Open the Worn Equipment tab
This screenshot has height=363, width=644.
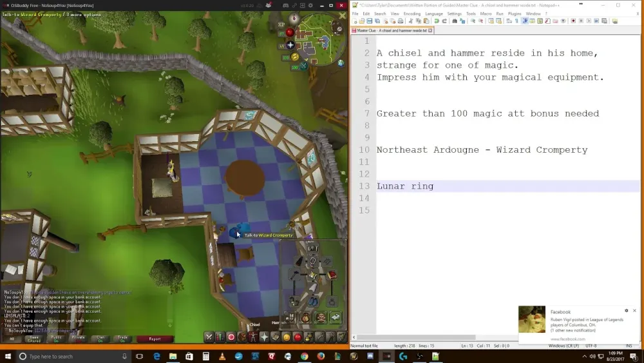[253, 337]
